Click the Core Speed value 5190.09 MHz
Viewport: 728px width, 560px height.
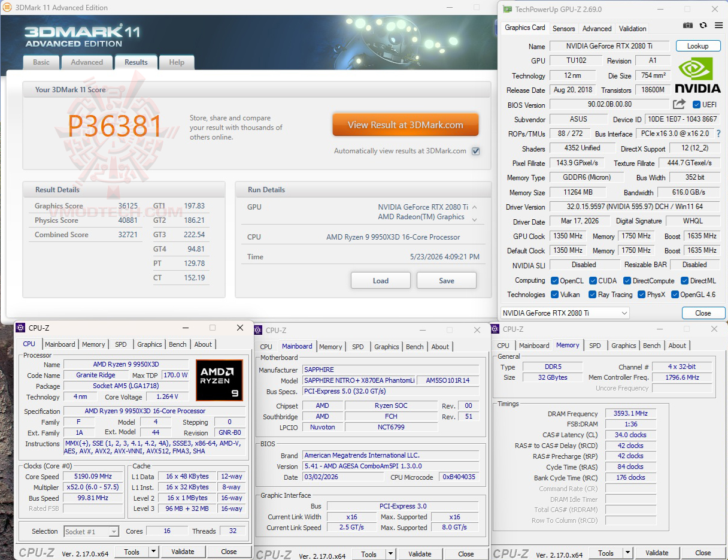94,477
